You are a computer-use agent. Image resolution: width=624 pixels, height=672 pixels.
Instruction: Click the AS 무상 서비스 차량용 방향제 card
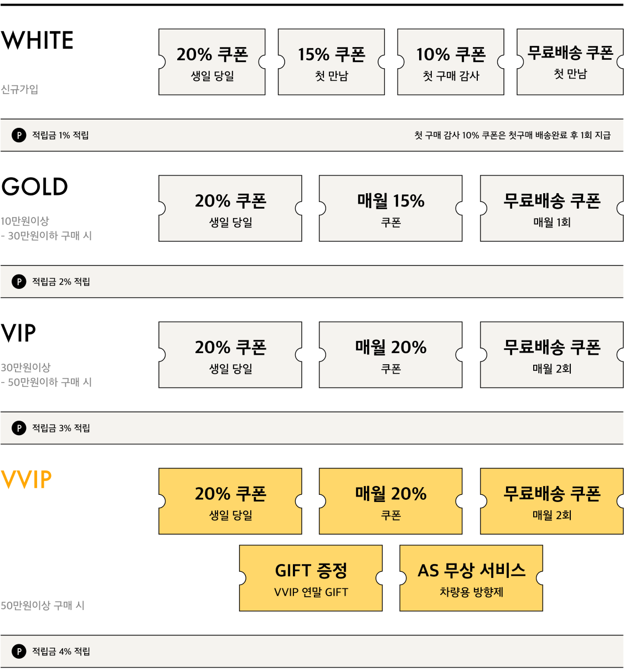[x=472, y=578]
